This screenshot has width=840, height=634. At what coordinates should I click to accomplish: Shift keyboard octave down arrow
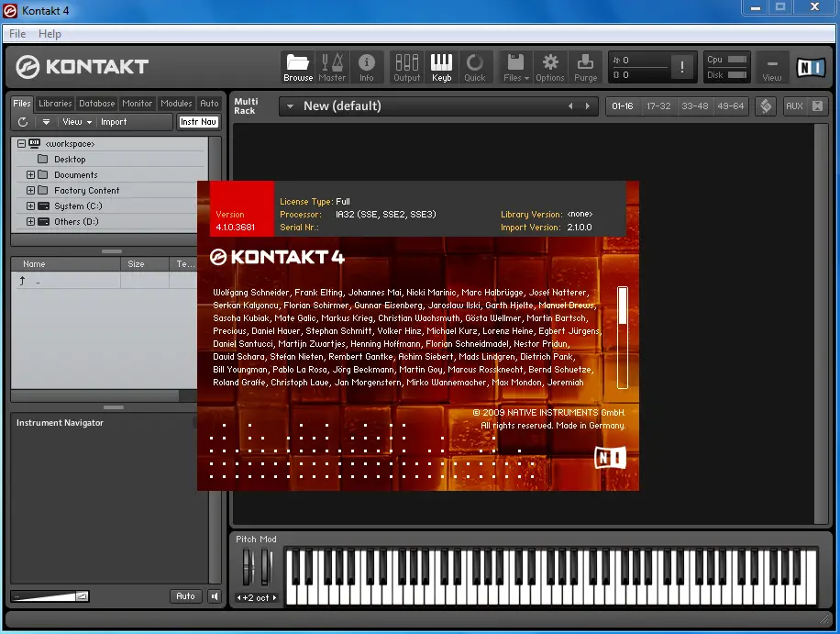[x=239, y=597]
